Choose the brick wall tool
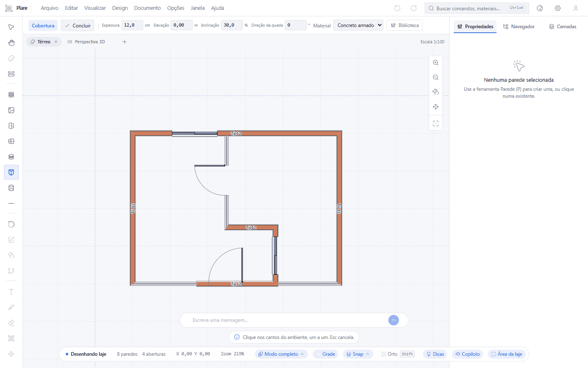 coord(11,94)
